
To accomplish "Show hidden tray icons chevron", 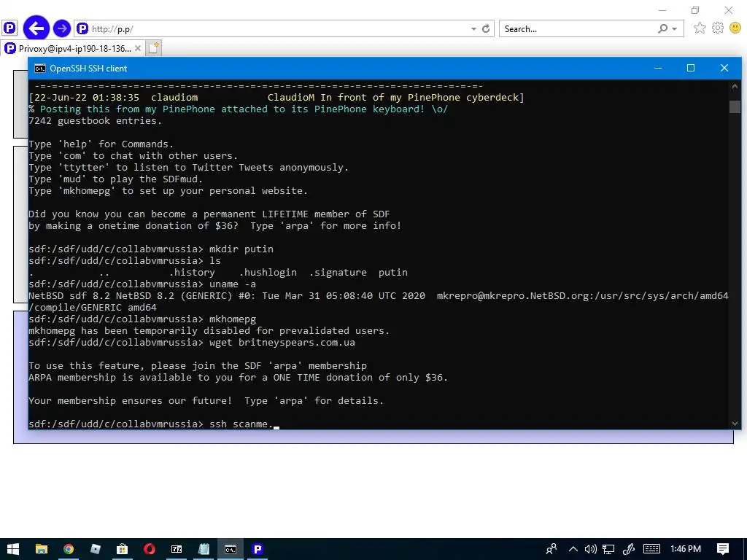I will coord(573,549).
